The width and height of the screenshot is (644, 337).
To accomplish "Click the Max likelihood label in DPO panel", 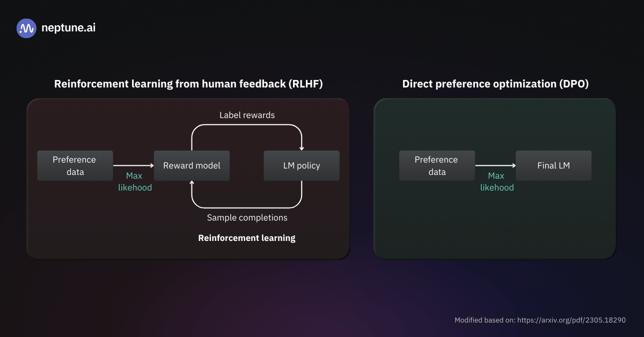I will [496, 181].
